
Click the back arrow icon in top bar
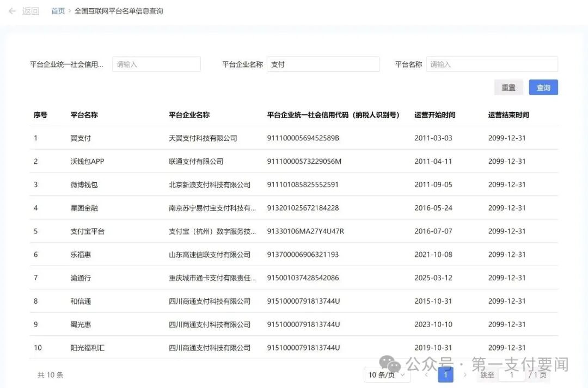pos(12,11)
